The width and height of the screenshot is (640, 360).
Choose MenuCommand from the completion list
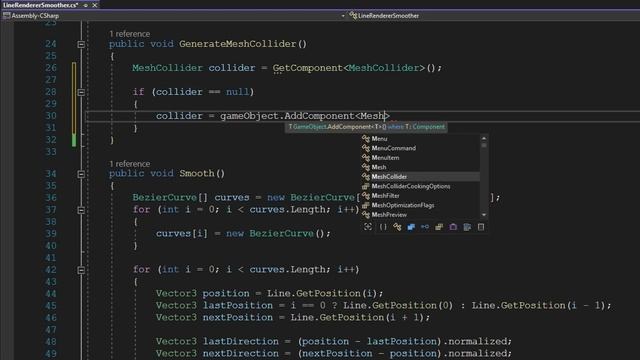420,148
